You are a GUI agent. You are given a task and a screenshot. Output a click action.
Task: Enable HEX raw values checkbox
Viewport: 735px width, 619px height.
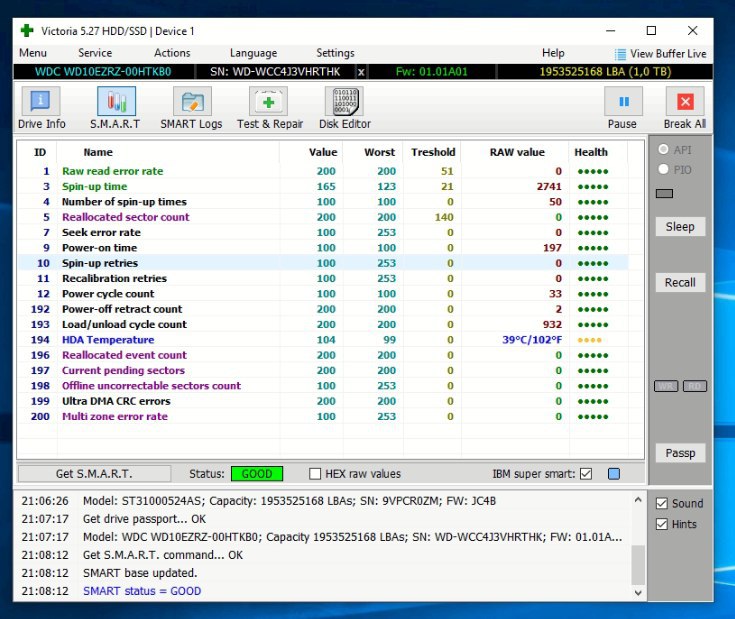click(315, 474)
